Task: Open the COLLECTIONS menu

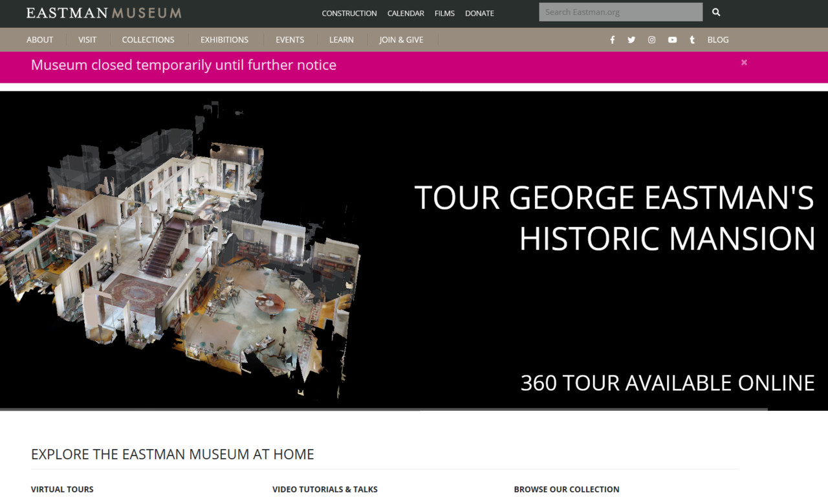Action: [148, 39]
